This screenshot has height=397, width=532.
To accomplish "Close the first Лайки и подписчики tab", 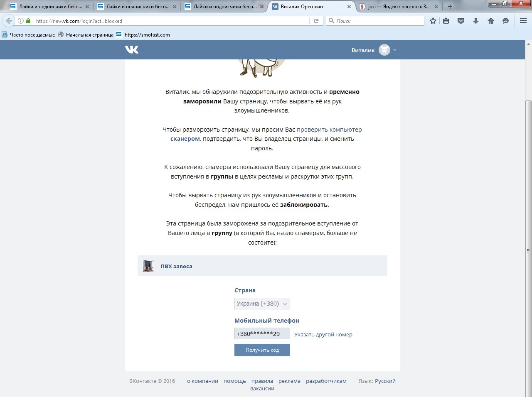I will tap(87, 7).
